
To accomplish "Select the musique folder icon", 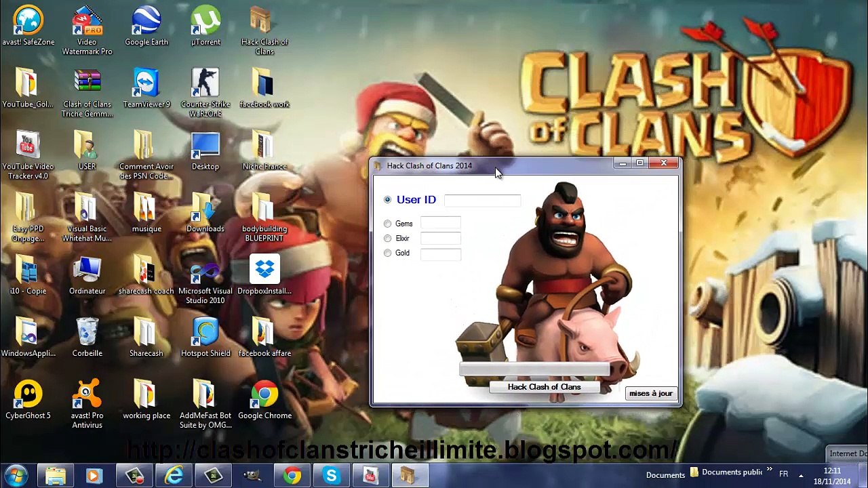I will click(146, 213).
